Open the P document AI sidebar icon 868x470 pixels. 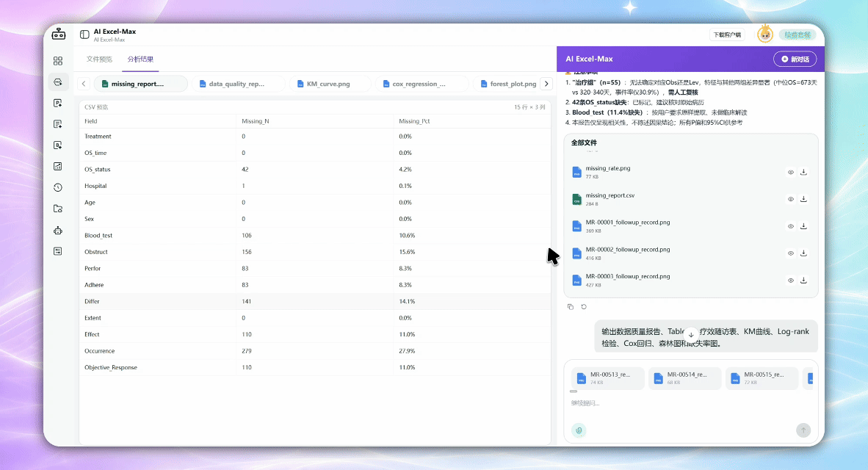tap(58, 103)
